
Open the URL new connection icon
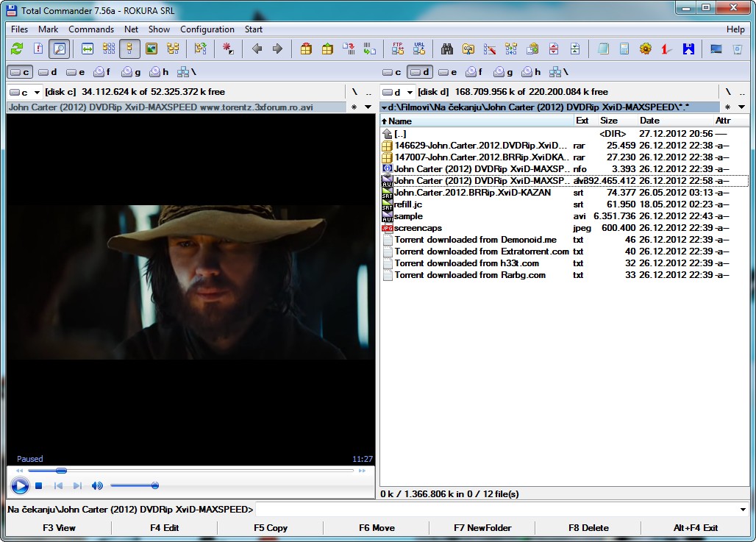(x=419, y=49)
